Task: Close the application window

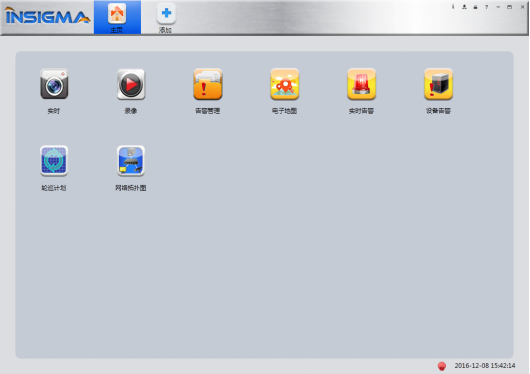Action: [x=522, y=7]
